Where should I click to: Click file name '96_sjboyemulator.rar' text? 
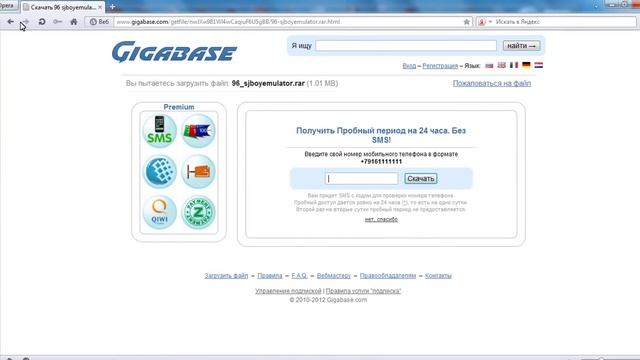(268, 83)
